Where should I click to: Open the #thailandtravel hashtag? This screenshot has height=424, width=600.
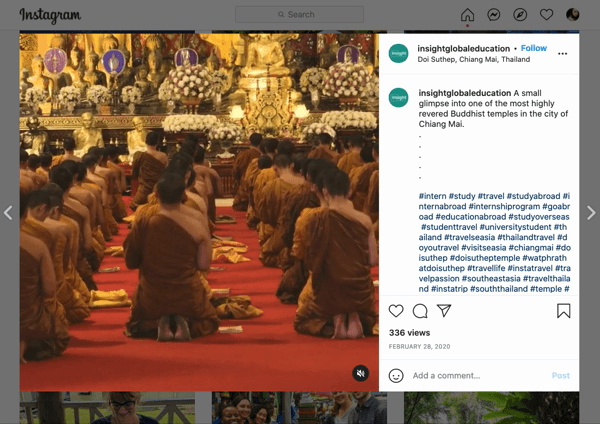coord(526,237)
